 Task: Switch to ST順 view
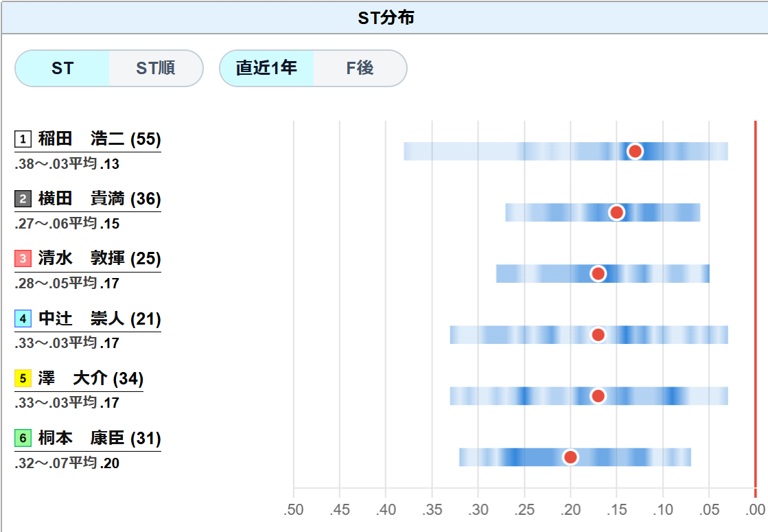(156, 68)
